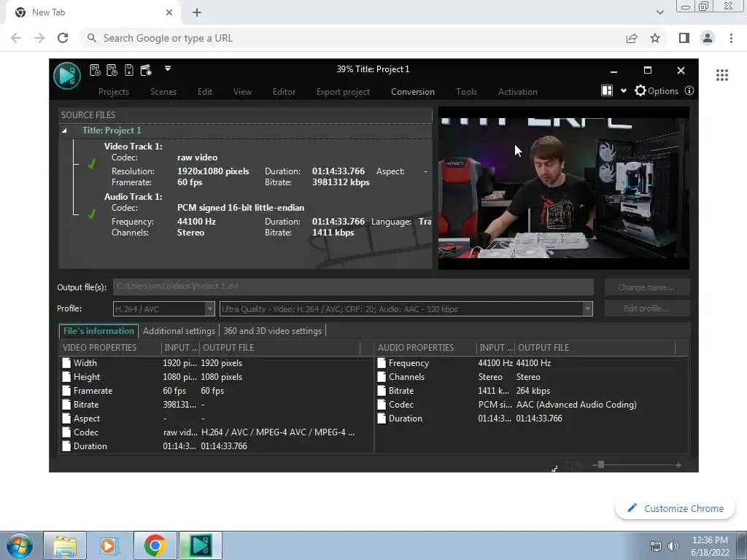Toggle the Video Track 1 green checkmark
Image resolution: width=747 pixels, height=560 pixels.
(x=92, y=164)
